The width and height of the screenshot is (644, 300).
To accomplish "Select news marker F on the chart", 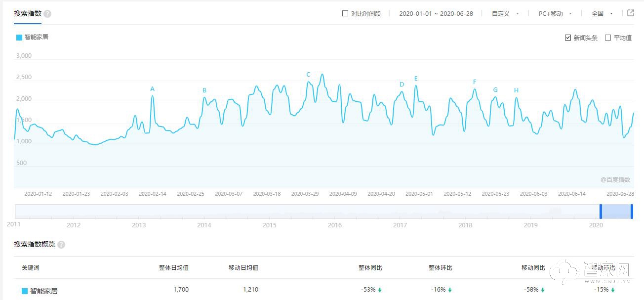I will (x=475, y=82).
